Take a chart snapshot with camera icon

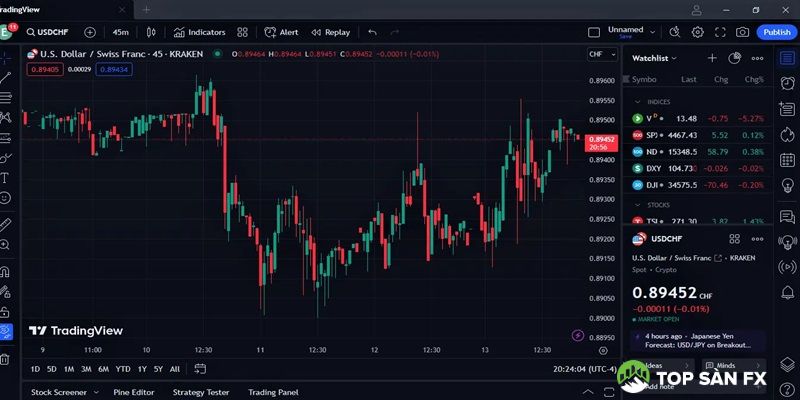point(742,32)
